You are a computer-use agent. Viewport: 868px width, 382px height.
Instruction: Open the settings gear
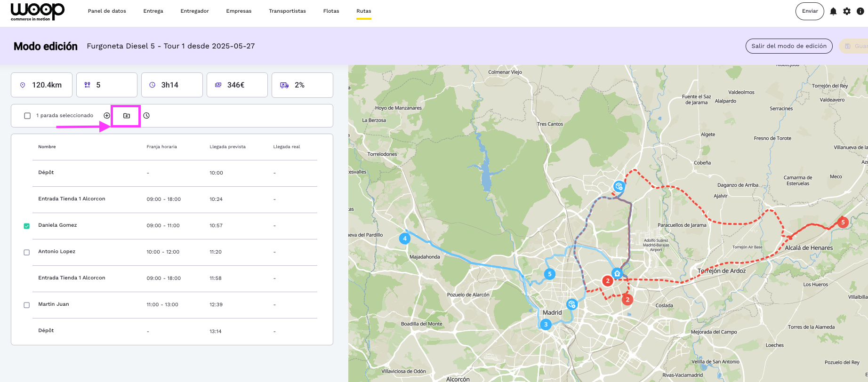[847, 11]
